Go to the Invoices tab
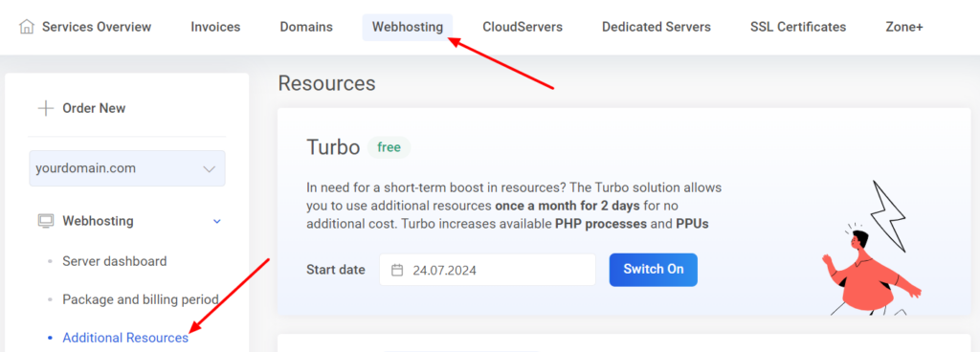This screenshot has height=352, width=980. 215,27
